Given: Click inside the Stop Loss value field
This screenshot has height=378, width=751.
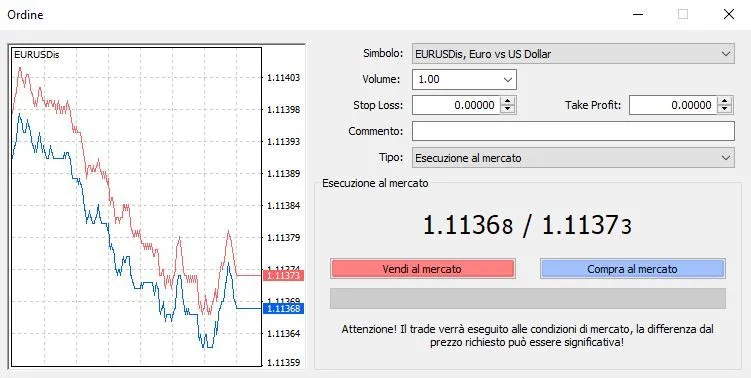Looking at the screenshot, I should (x=456, y=105).
